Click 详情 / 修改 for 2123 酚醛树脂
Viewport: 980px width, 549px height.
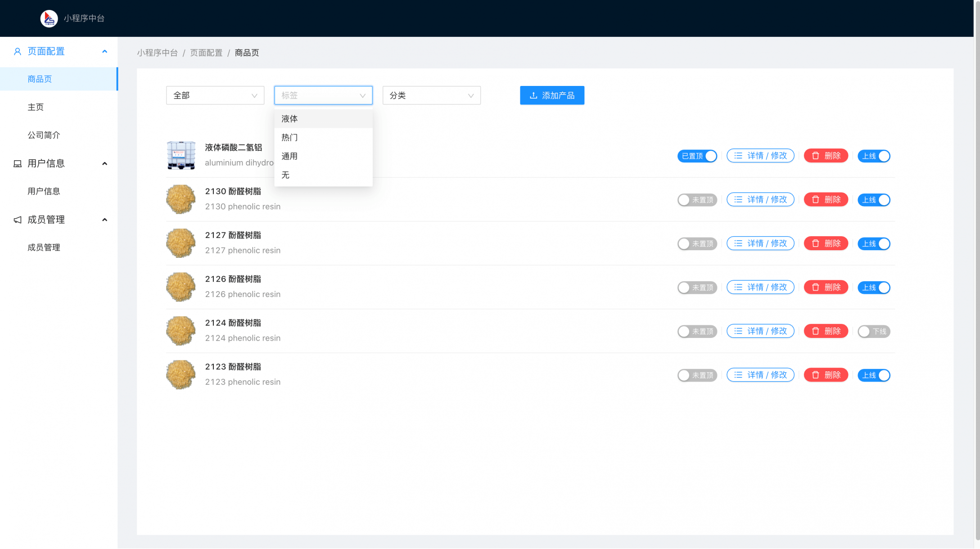pos(760,375)
